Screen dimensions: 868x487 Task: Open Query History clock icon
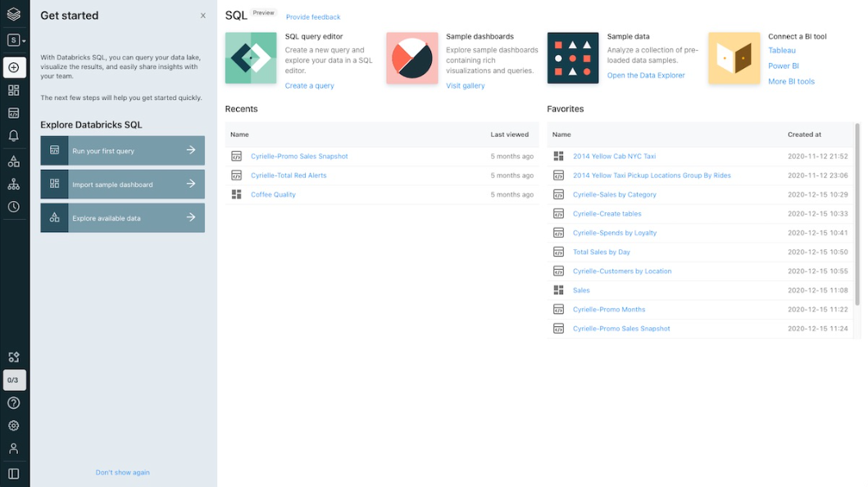tap(14, 207)
